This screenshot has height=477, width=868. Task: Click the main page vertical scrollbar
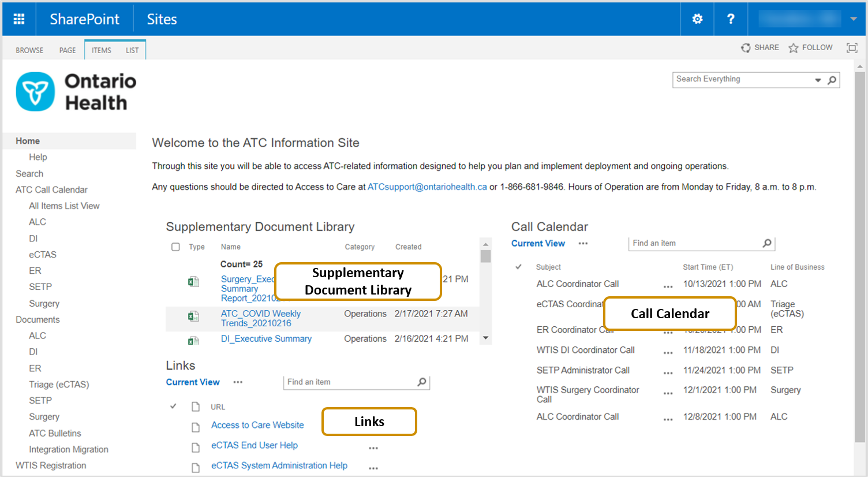860,257
